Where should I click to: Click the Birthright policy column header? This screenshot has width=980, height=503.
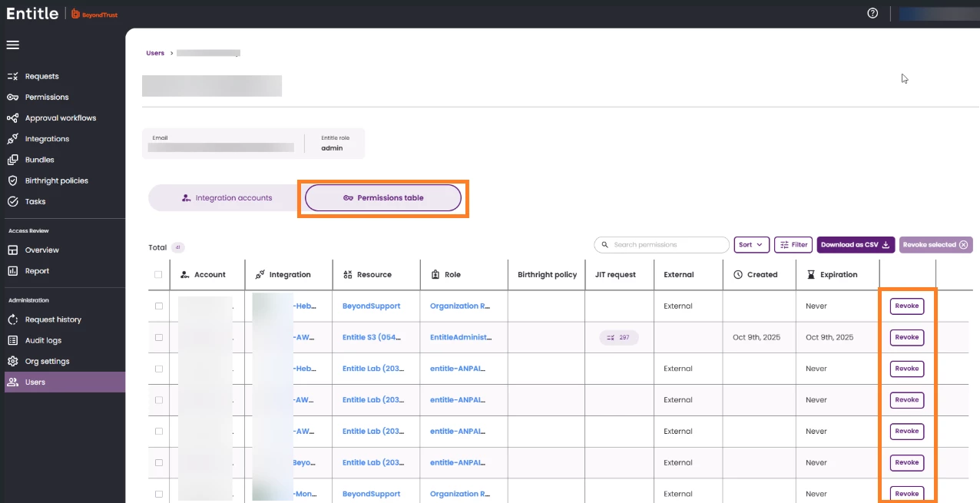547,274
